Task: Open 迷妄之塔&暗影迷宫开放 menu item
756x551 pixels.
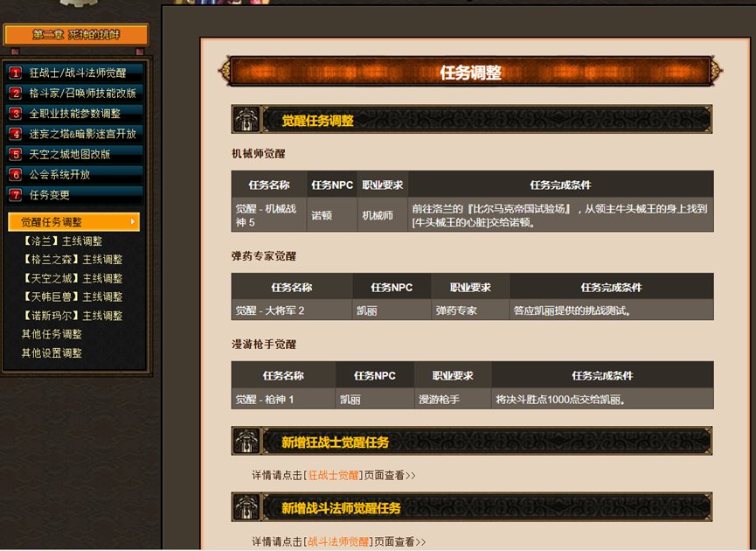Action: tap(75, 134)
